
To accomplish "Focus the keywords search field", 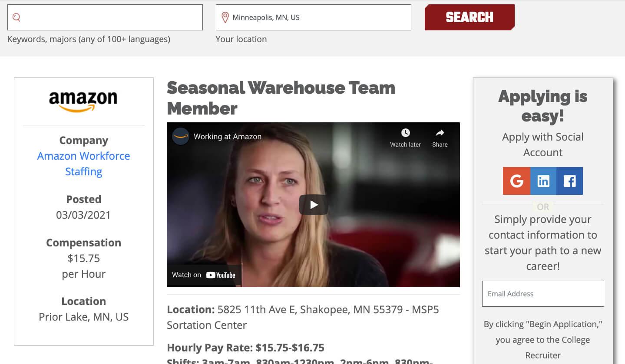I will click(x=105, y=17).
